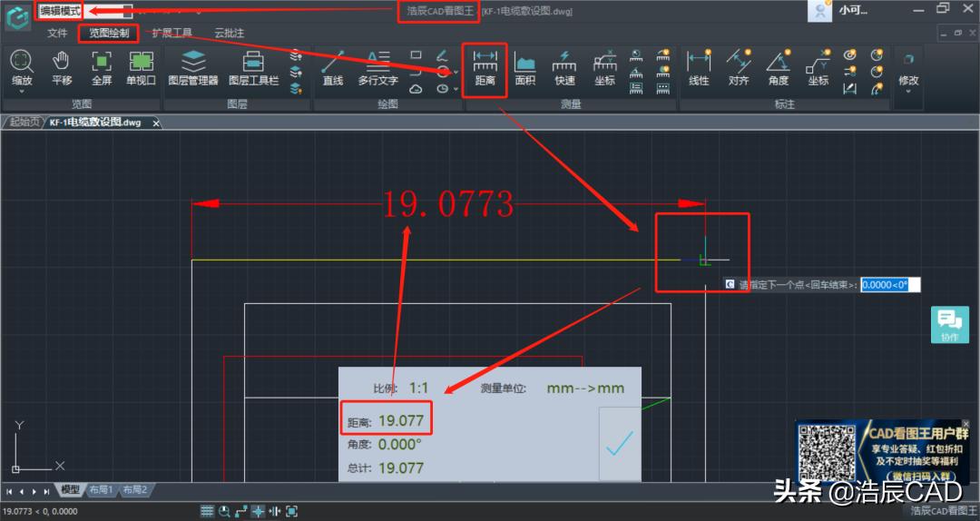Screen dimensions: 980x521
Task: Start the 面积 area measurement tool
Action: [x=525, y=69]
